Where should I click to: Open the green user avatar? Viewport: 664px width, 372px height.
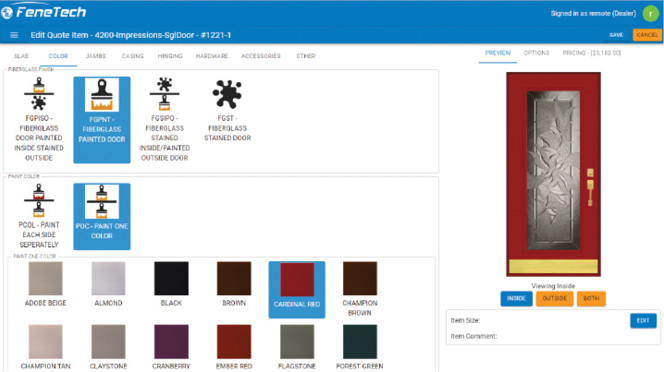[650, 14]
